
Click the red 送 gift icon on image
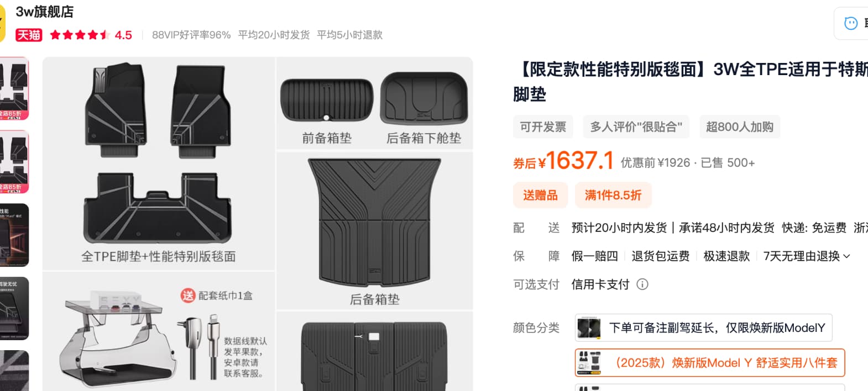[x=188, y=295]
